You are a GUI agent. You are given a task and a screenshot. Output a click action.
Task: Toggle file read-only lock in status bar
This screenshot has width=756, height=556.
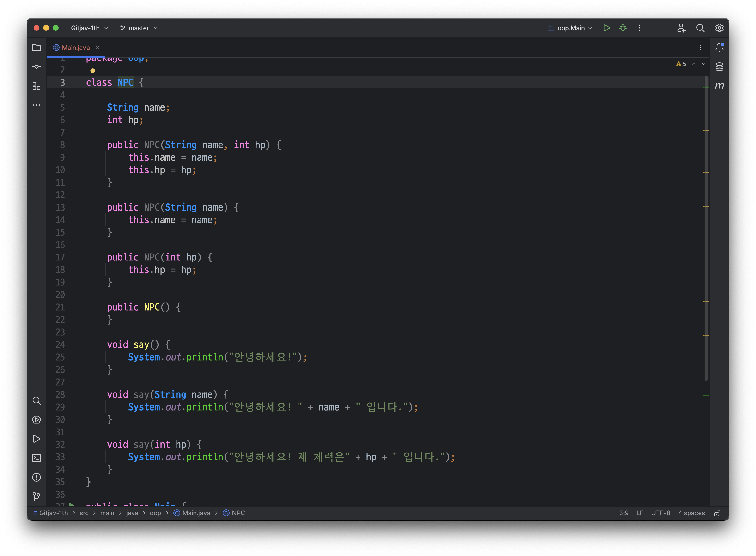point(717,513)
